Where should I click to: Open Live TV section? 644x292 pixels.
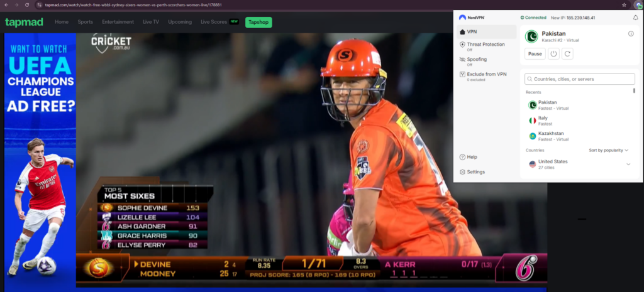pyautogui.click(x=151, y=22)
